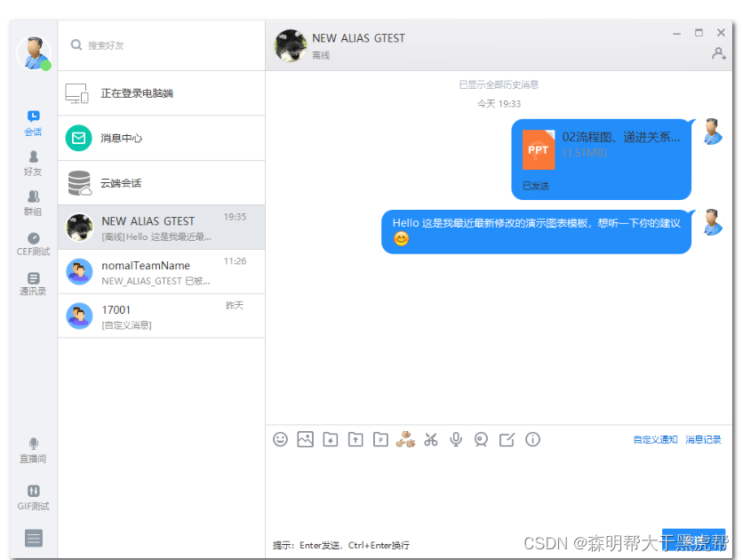Viewport: 743px width, 560px height.
Task: Click sender avatar beside Hello message
Action: pyautogui.click(x=712, y=223)
